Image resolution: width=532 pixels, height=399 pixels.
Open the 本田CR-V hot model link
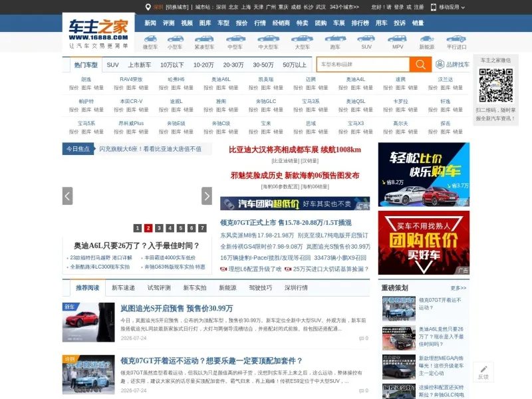pos(131,102)
